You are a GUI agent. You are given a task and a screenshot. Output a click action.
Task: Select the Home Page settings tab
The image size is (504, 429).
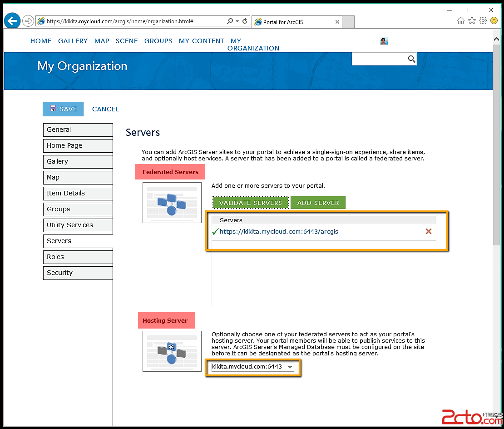click(78, 146)
